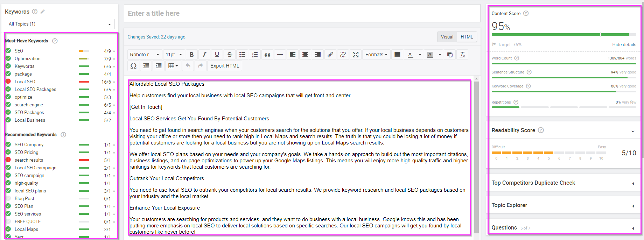The width and height of the screenshot is (644, 240).
Task: Click the Hide details link
Action: tap(624, 44)
